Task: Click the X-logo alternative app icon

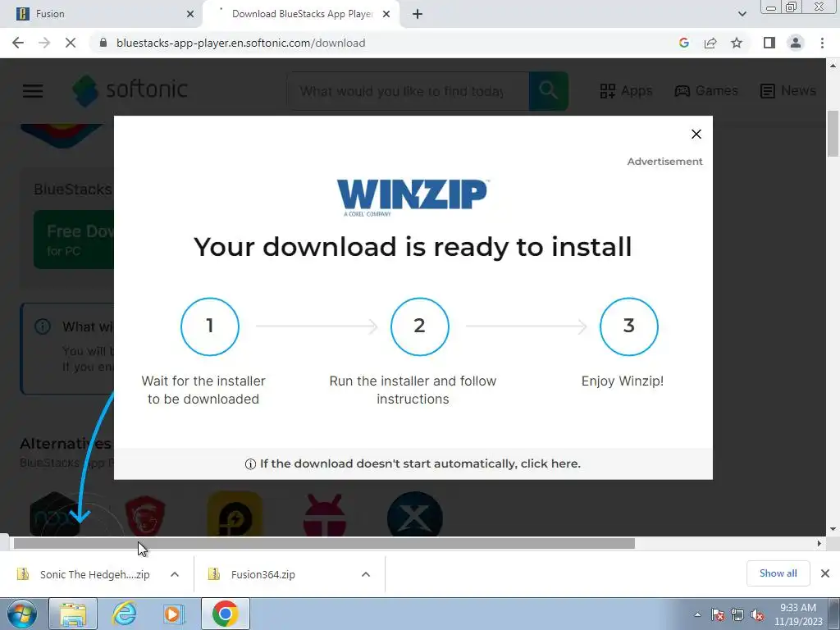Action: point(414,514)
